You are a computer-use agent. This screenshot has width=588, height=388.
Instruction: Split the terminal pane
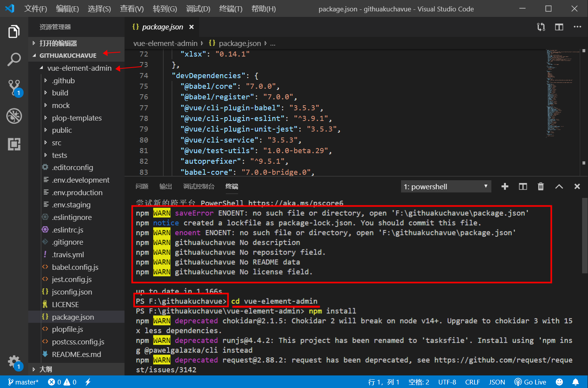click(x=523, y=187)
